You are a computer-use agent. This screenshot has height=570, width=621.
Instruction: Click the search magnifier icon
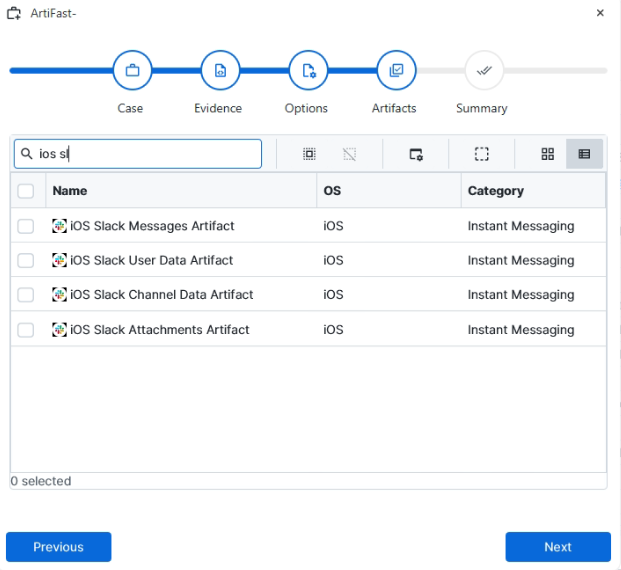pyautogui.click(x=27, y=153)
